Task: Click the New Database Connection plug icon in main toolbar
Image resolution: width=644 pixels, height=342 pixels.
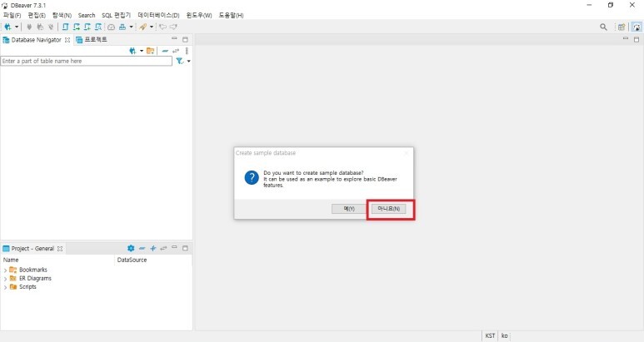Action: click(x=7, y=27)
